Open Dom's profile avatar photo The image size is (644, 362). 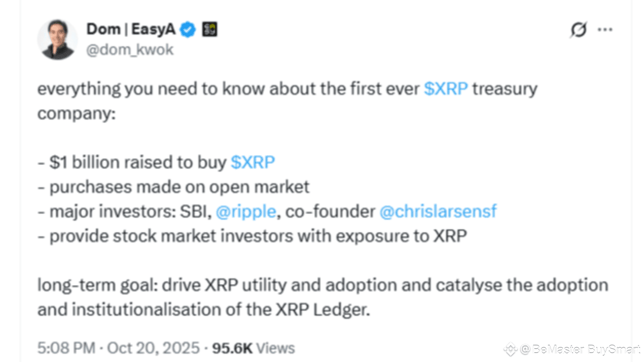click(x=57, y=40)
